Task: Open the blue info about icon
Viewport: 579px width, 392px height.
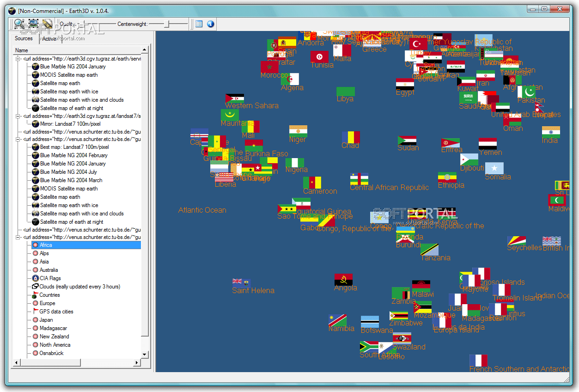Action: 211,24
